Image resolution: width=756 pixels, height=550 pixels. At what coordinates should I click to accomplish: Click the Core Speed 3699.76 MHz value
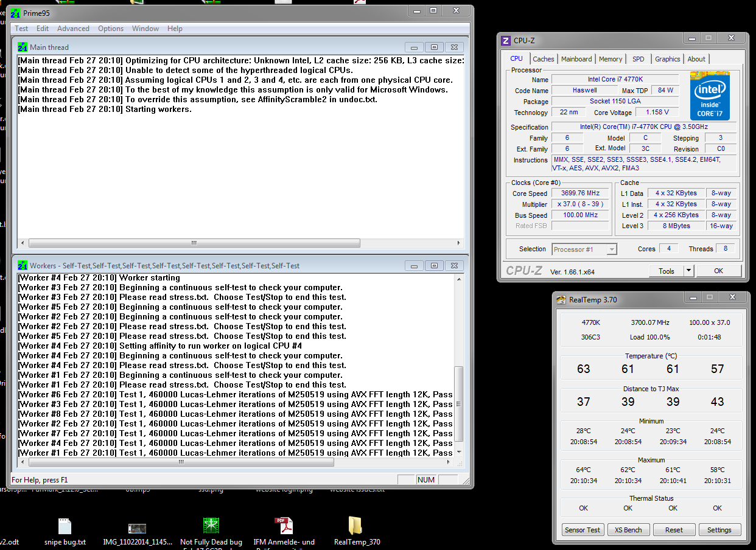click(581, 193)
